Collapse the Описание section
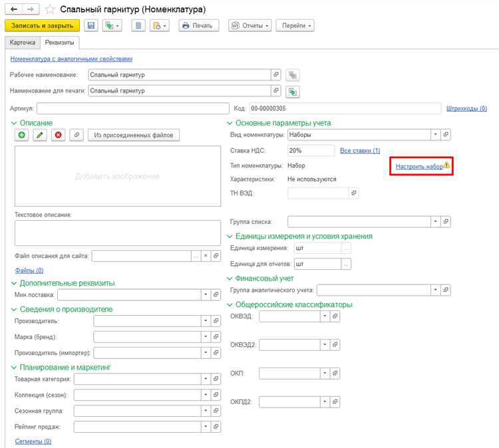Image resolution: width=499 pixels, height=448 pixels. 14,123
